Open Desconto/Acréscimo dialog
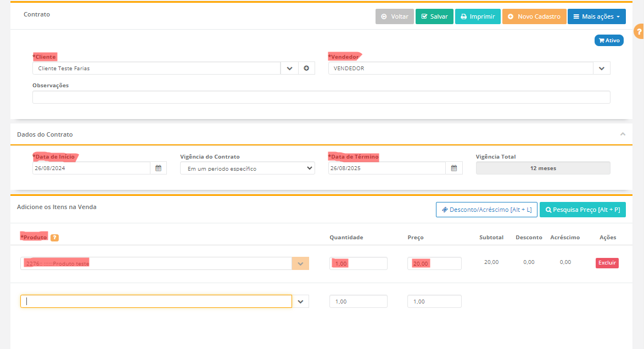 pyautogui.click(x=486, y=210)
